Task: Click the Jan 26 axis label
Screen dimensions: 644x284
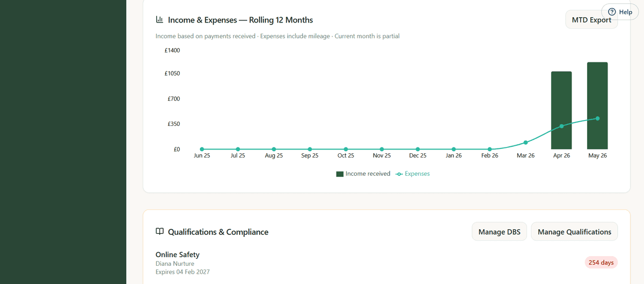Action: (x=453, y=155)
